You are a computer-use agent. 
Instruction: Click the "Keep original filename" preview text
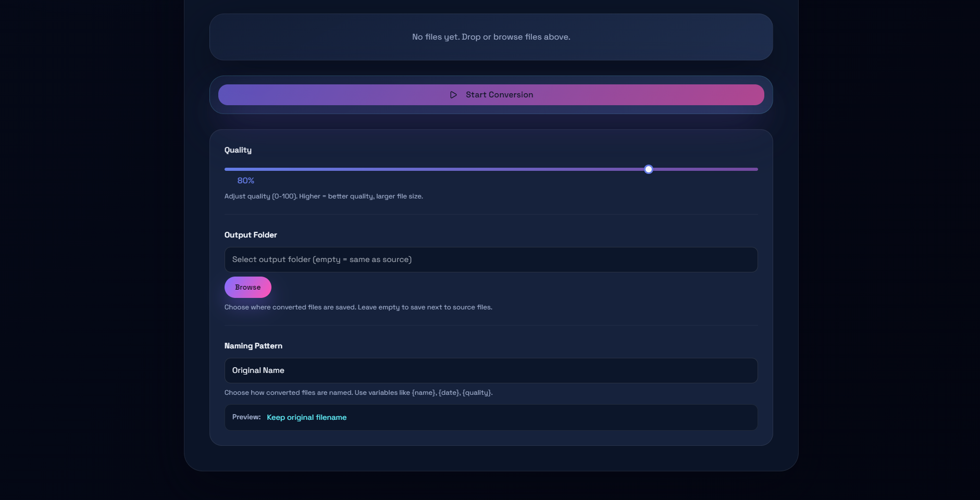307,417
